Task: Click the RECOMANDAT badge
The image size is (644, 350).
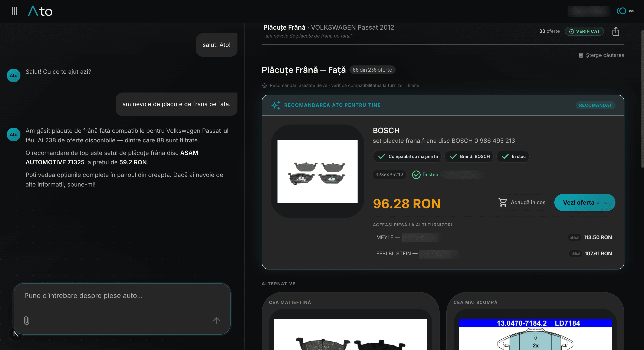Action: (595, 105)
